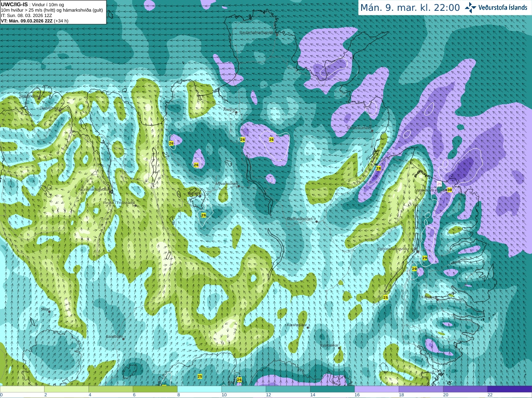
Task: Click the legend tick value 16
Action: pos(357,395)
